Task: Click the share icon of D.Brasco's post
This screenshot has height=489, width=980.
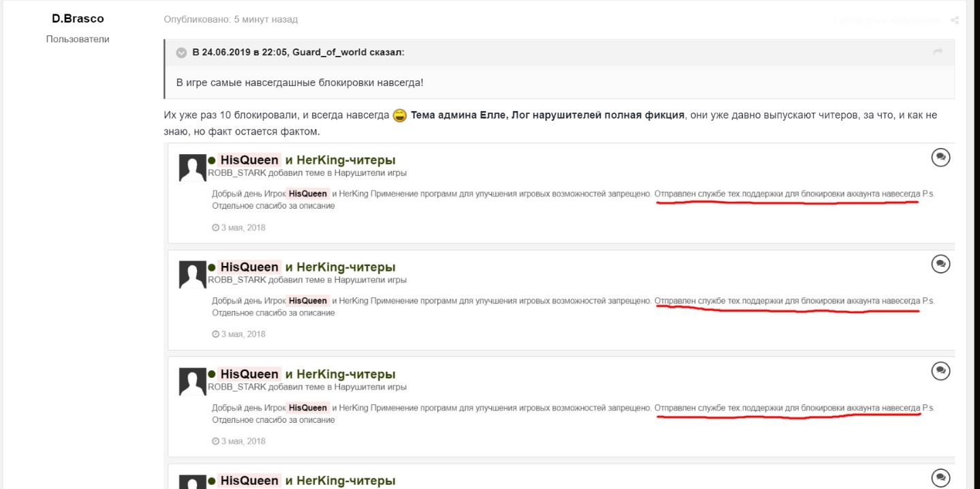Action: [x=955, y=20]
